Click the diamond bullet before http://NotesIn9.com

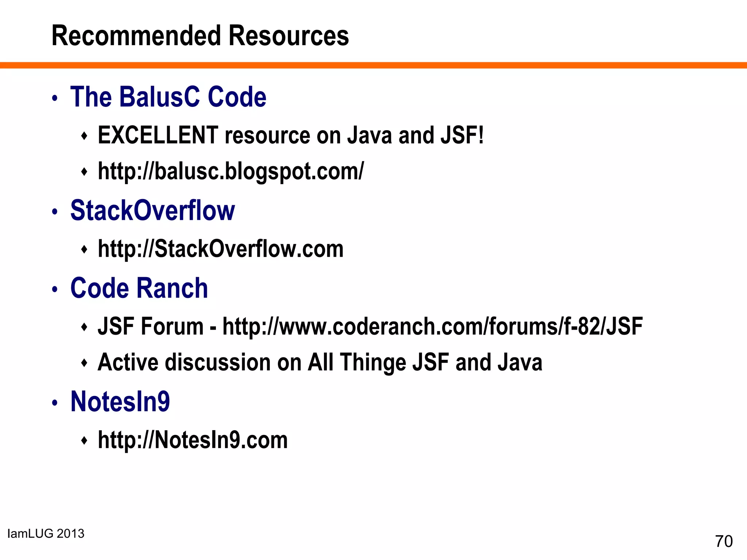(x=84, y=441)
